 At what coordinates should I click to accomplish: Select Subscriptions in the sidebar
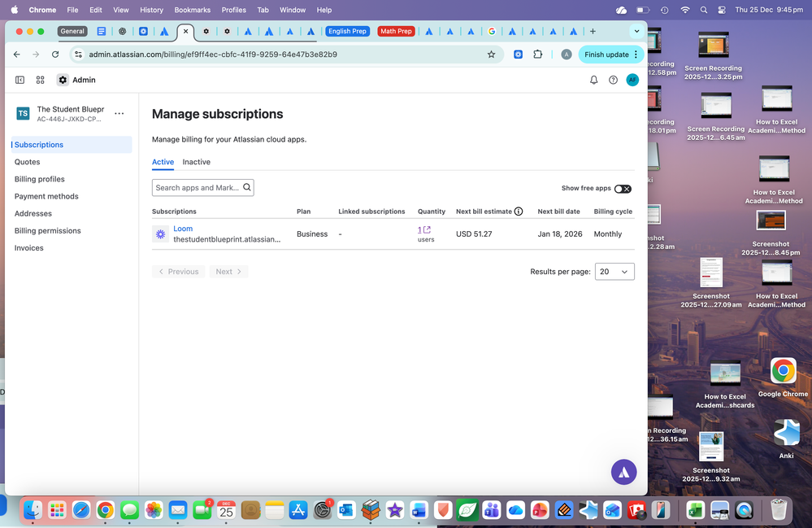[72, 145]
